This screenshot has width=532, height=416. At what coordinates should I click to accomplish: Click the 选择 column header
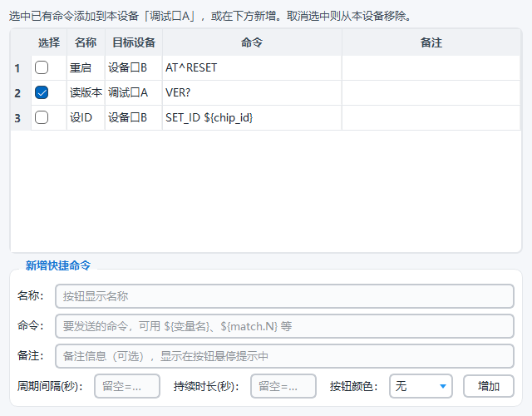click(49, 42)
